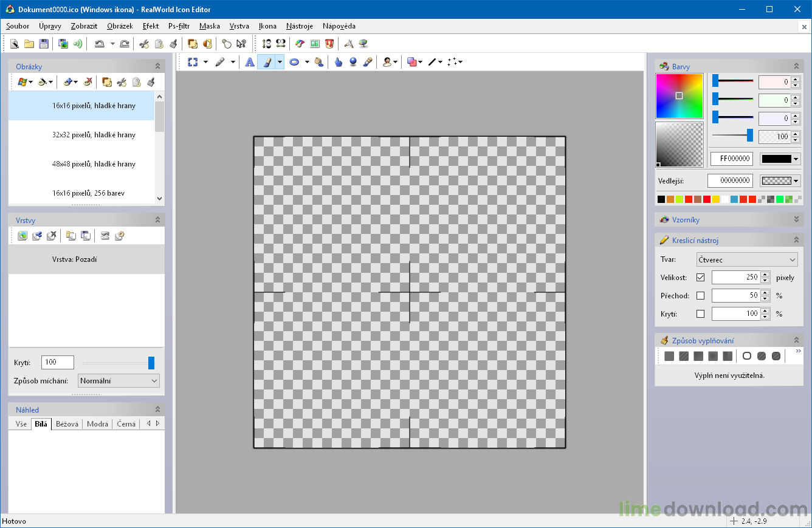Click the layer Krytí field showing 100
Image resolution: width=812 pixels, height=528 pixels.
pos(58,362)
